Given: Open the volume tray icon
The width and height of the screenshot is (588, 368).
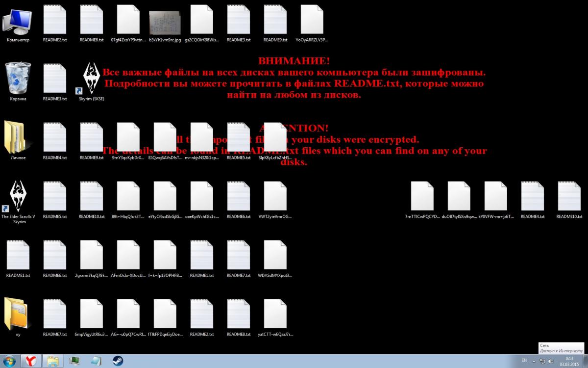Looking at the screenshot, I should tap(551, 361).
